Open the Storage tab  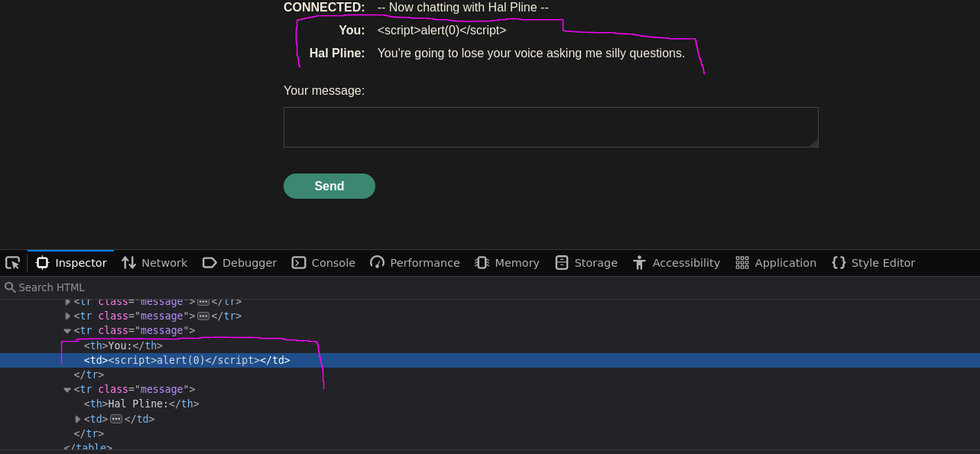tap(586, 262)
